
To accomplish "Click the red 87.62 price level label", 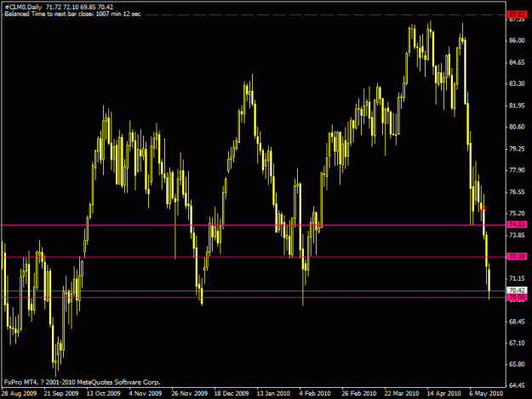I will tap(517, 14).
